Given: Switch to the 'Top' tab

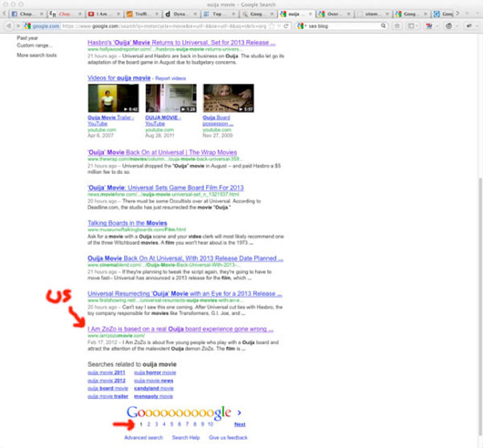Looking at the screenshot, I should point(220,14).
